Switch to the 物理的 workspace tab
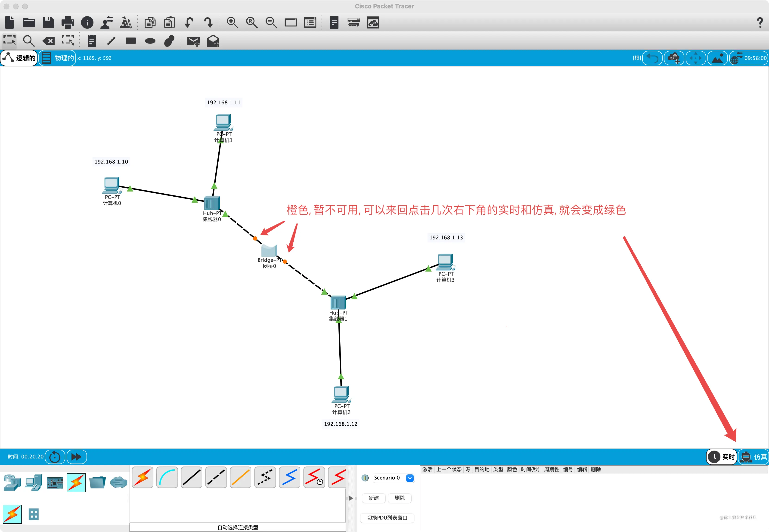The width and height of the screenshot is (769, 532). (57, 58)
